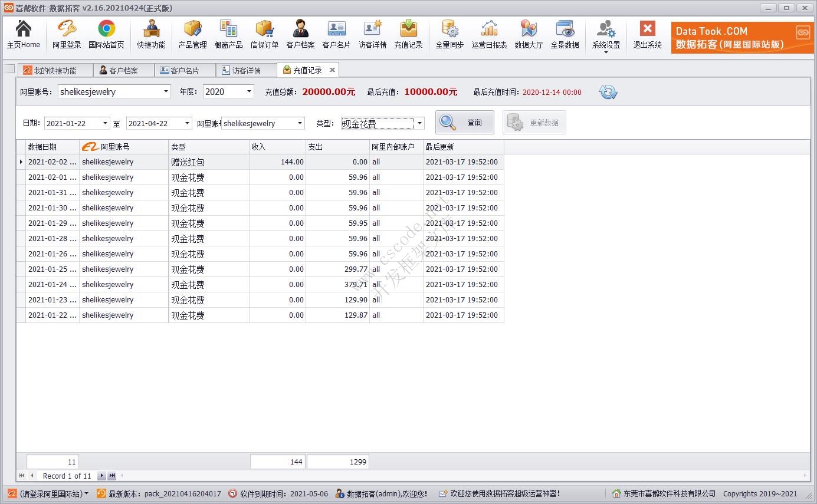Open 客户档案 toolbar icon
This screenshot has height=504, width=817.
300,35
